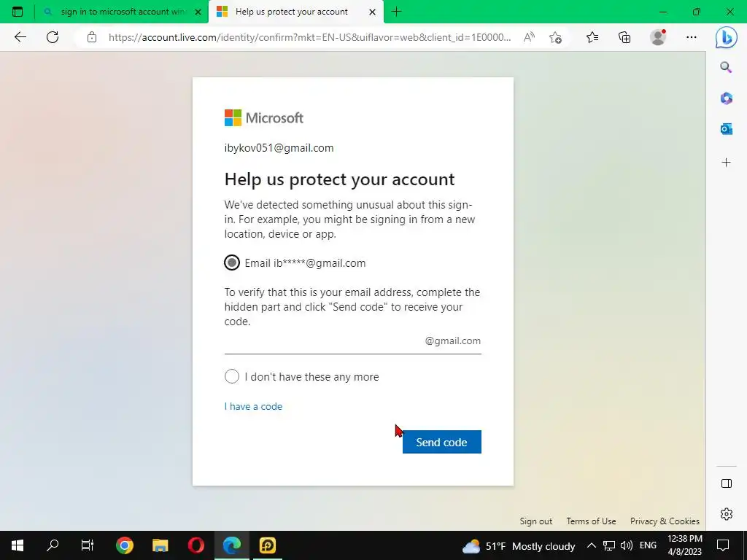Open tab actions menu icon

(x=18, y=12)
